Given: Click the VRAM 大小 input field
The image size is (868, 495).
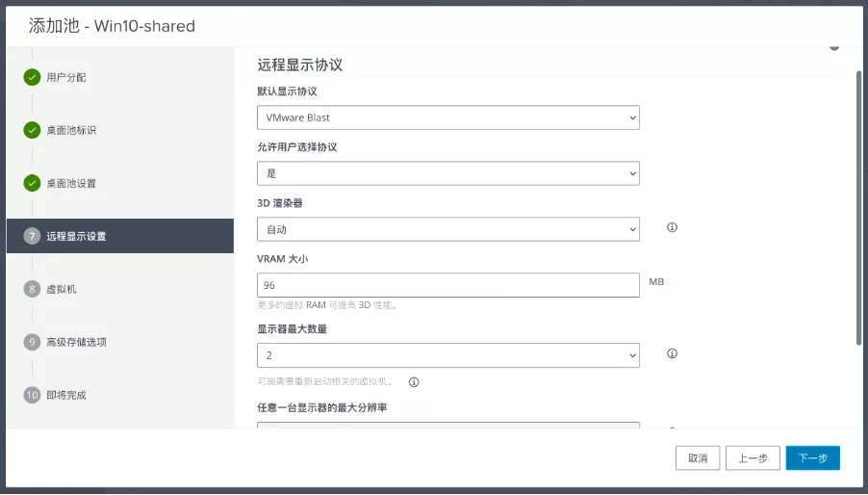Looking at the screenshot, I should (x=448, y=285).
